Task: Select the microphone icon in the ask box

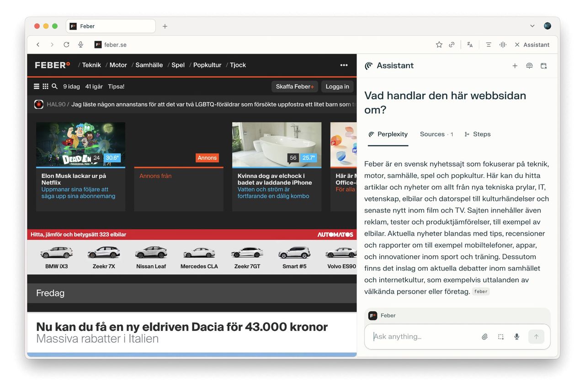Action: click(x=516, y=337)
